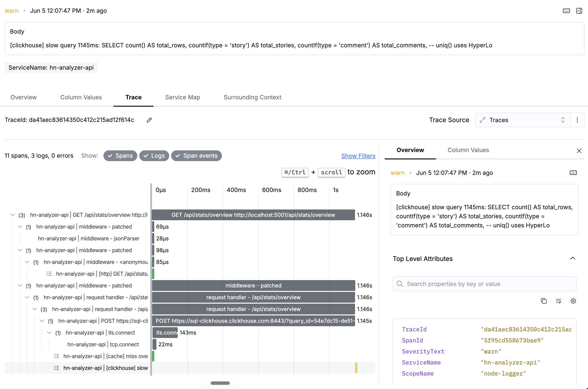Click the middleware - patched timeline bar
This screenshot has width=588, height=389.
point(253,285)
